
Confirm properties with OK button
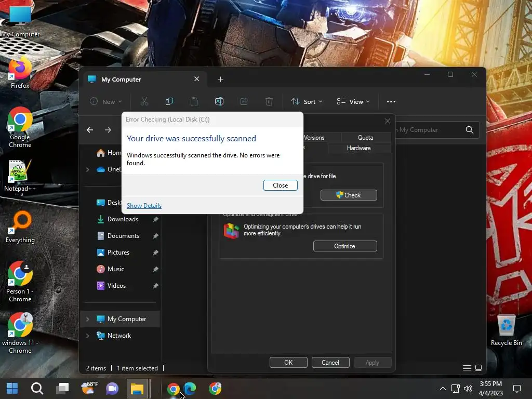coord(288,362)
